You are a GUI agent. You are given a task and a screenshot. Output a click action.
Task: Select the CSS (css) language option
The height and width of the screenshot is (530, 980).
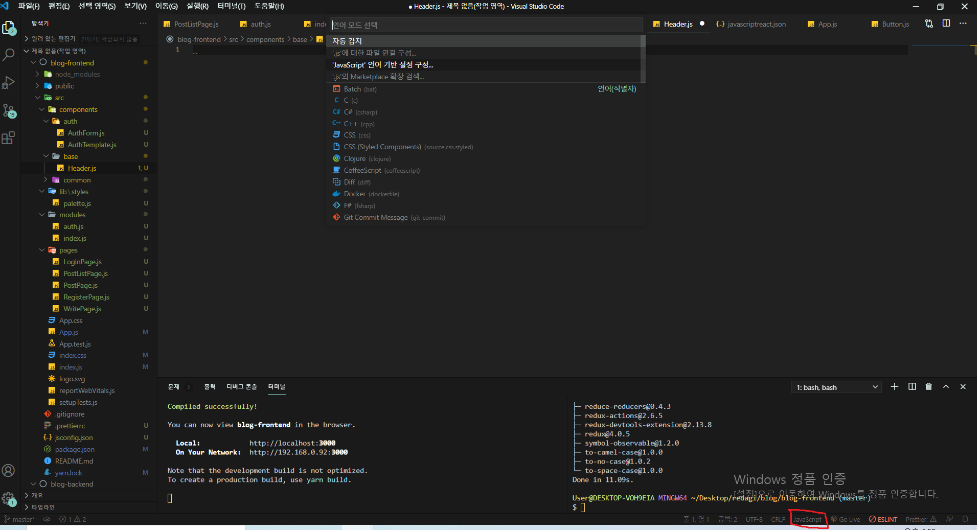tap(486, 135)
